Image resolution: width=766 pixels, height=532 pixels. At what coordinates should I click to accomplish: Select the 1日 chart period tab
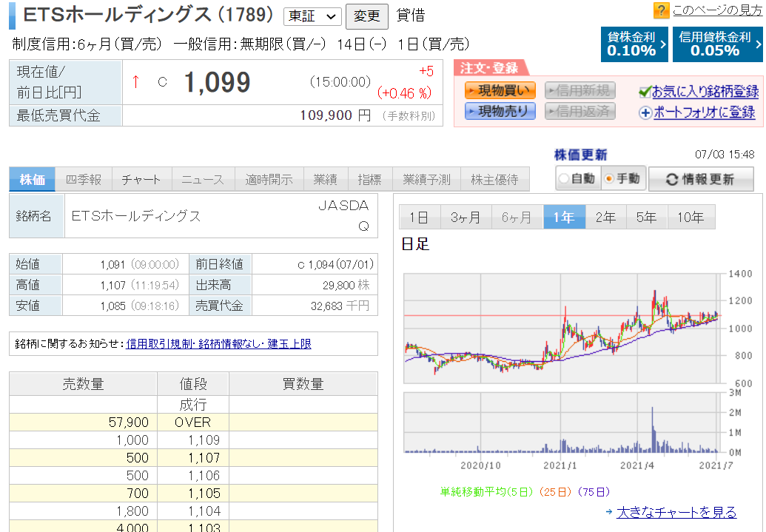tap(420, 217)
